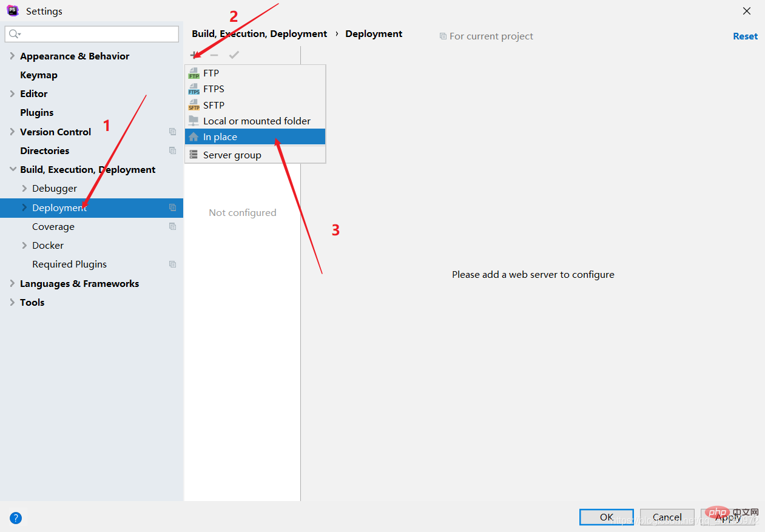Click project-level icon next to Required Plugins
This screenshot has height=532, width=765.
point(172,264)
